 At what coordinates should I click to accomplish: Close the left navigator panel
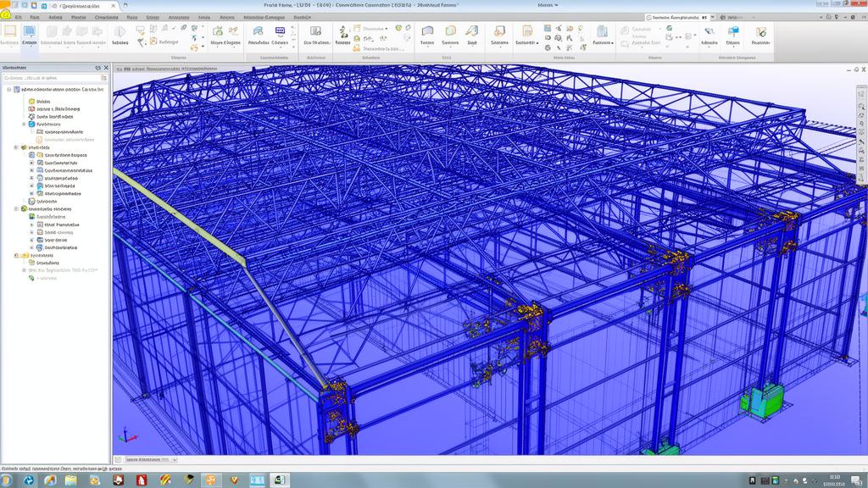pyautogui.click(x=105, y=68)
